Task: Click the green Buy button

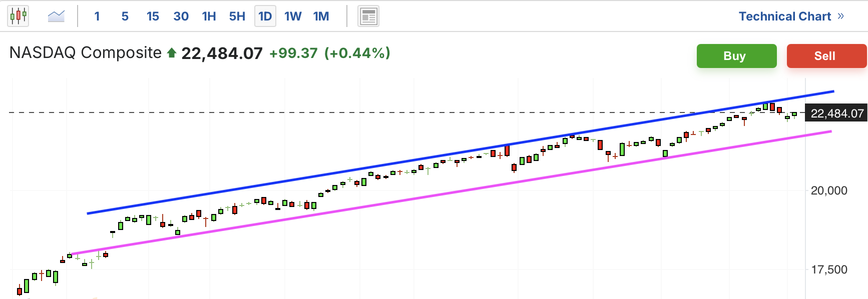Action: pos(737,56)
